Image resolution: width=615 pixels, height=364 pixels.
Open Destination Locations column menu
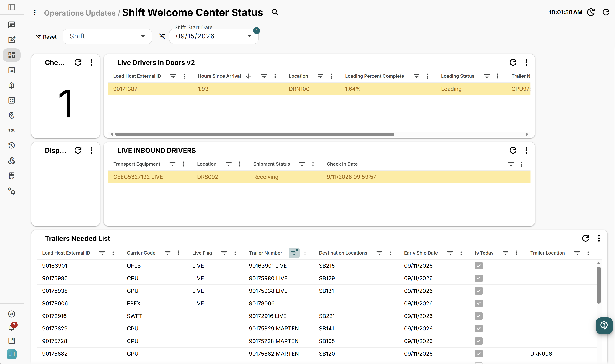tap(390, 253)
